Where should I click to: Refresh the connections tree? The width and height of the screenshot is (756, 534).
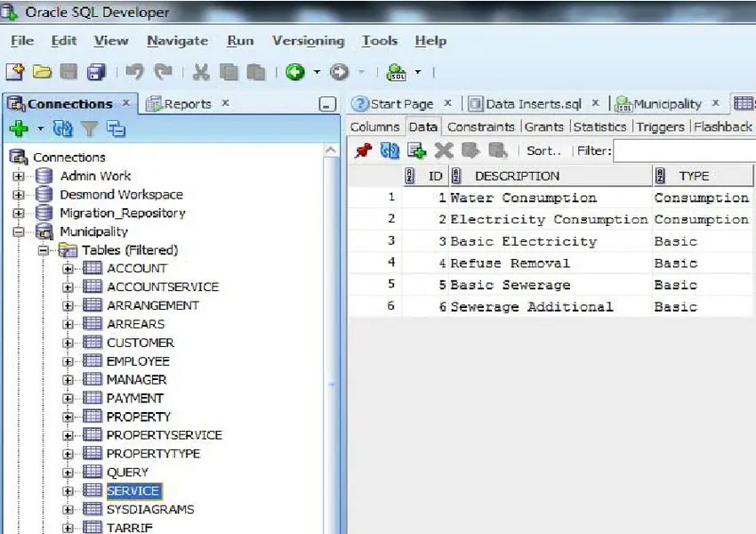(62, 129)
